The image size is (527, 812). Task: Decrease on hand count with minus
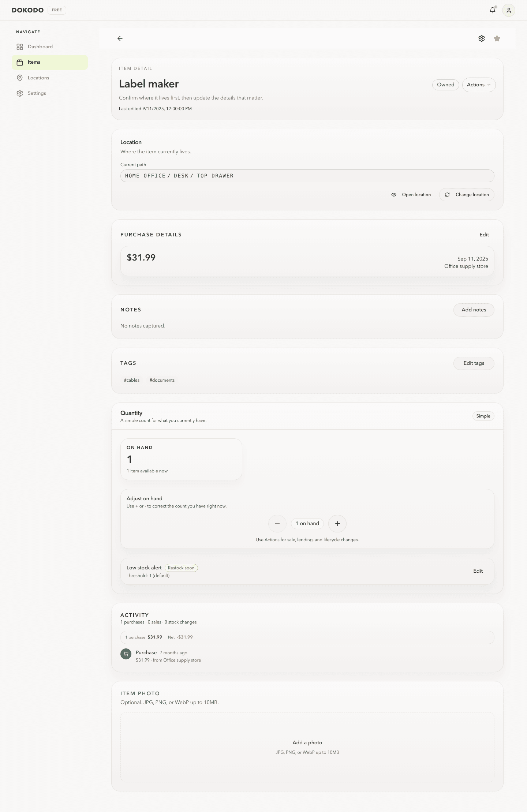click(x=277, y=524)
